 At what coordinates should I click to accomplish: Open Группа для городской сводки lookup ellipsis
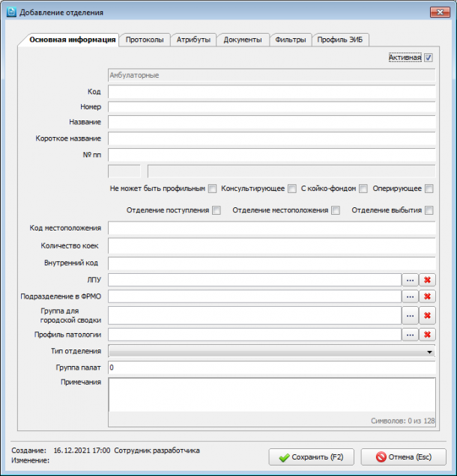pyautogui.click(x=410, y=316)
